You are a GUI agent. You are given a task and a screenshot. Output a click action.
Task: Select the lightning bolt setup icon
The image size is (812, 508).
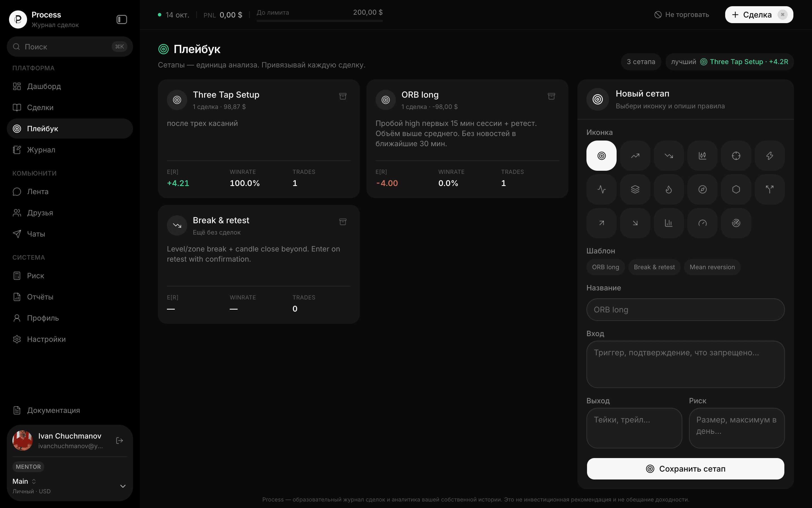coord(769,156)
